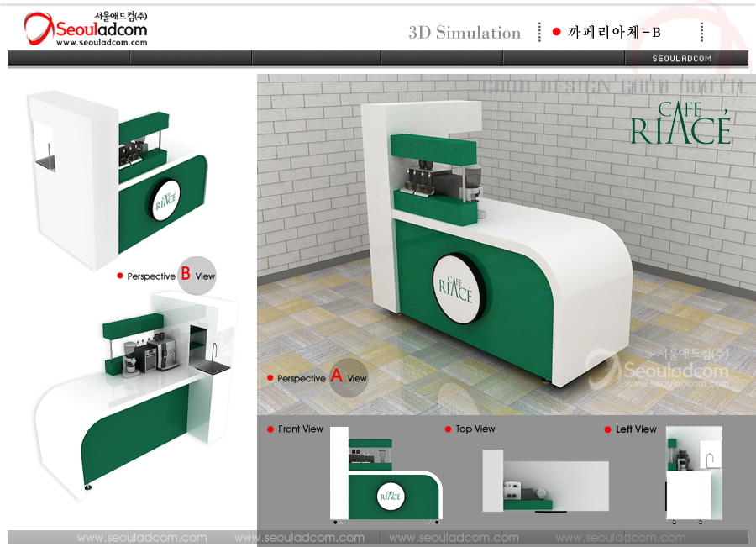Click the Cafe Riace green logo on the brick wall

(x=680, y=123)
